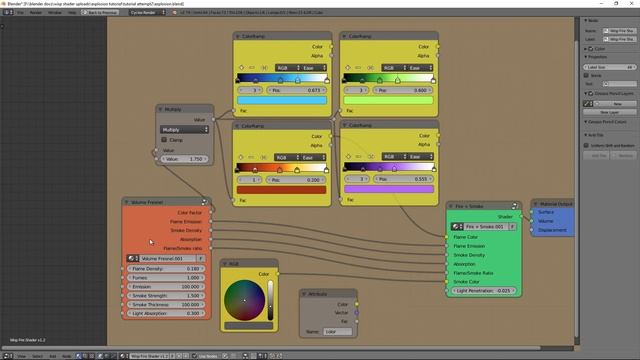Image resolution: width=640 pixels, height=360 pixels.
Task: Toggle fake user F on Volume Fresnel.001
Action: [200, 258]
